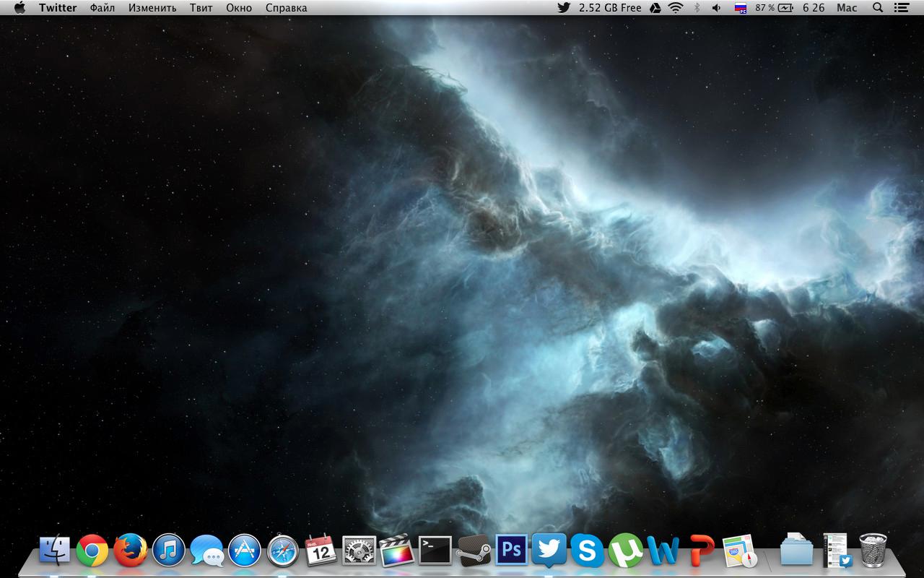924x578 pixels.
Task: Open the Skype dock icon
Action: click(587, 551)
